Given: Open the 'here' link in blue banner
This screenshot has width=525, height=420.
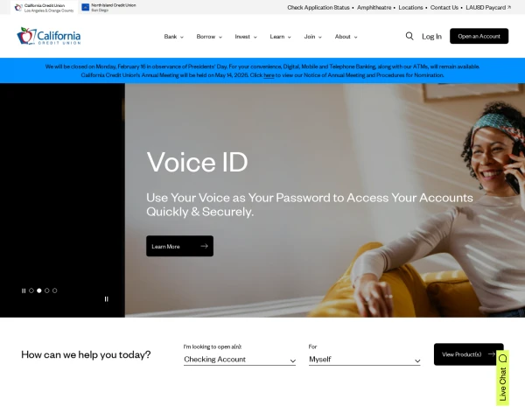Looking at the screenshot, I should pos(269,75).
